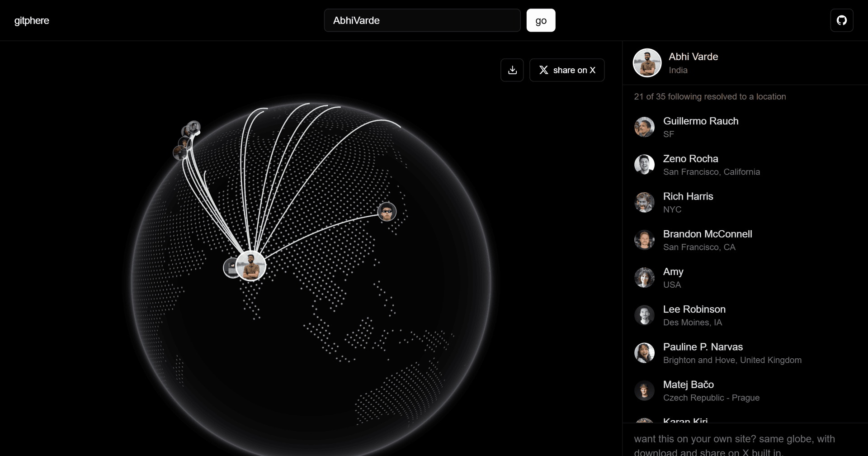This screenshot has width=868, height=456.
Task: Select Brandon McConnell in the list
Action: [745, 240]
